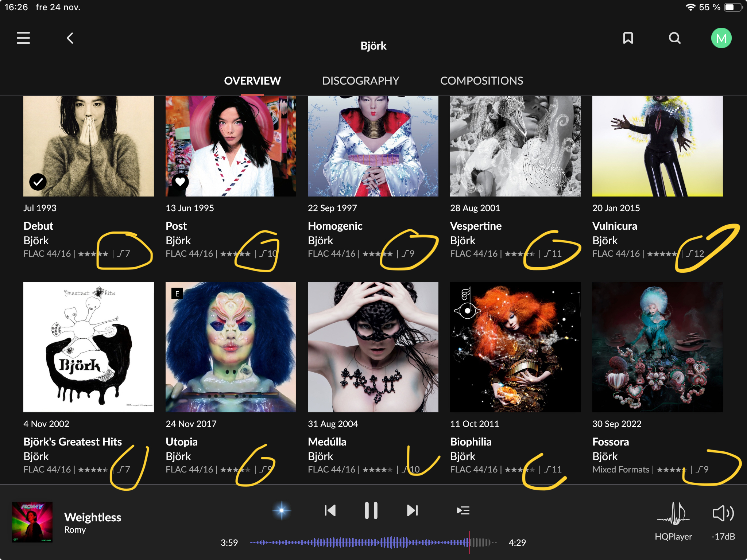Tap the checkmark badge on Debut cover
The width and height of the screenshot is (747, 560).
[x=38, y=182]
